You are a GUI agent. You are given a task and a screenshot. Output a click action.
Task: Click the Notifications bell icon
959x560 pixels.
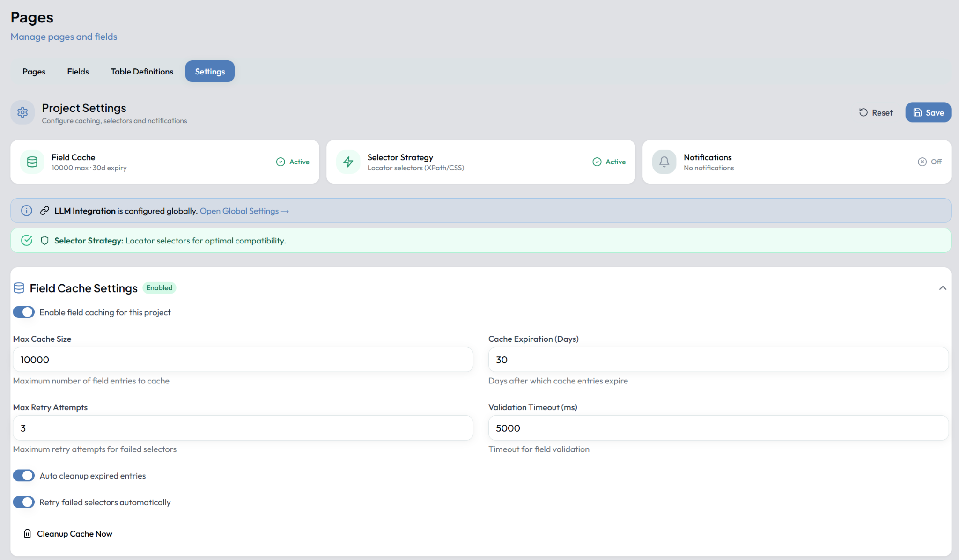tap(664, 162)
